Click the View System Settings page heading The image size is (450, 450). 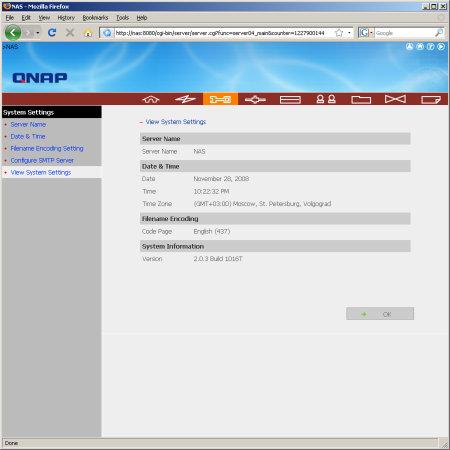pos(176,122)
